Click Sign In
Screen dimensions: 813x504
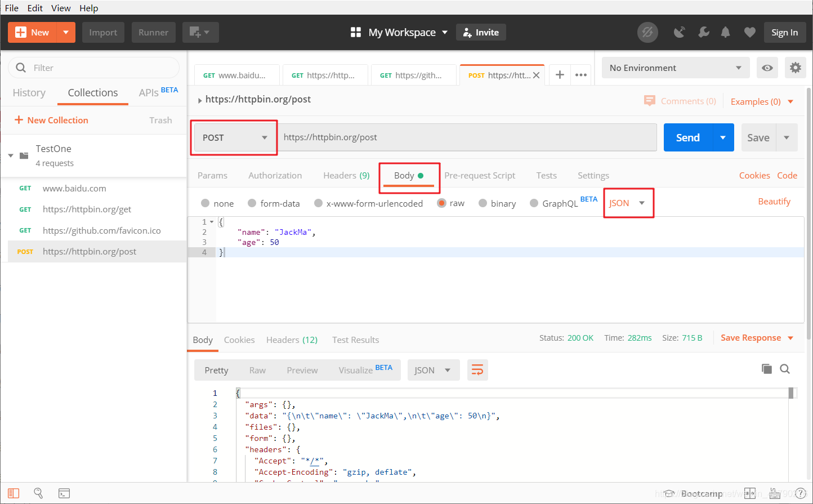784,33
